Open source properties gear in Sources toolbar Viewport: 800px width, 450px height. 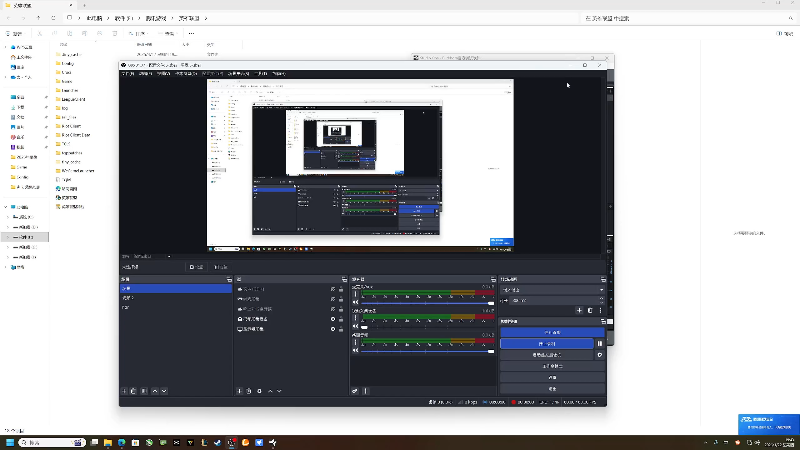(259, 391)
